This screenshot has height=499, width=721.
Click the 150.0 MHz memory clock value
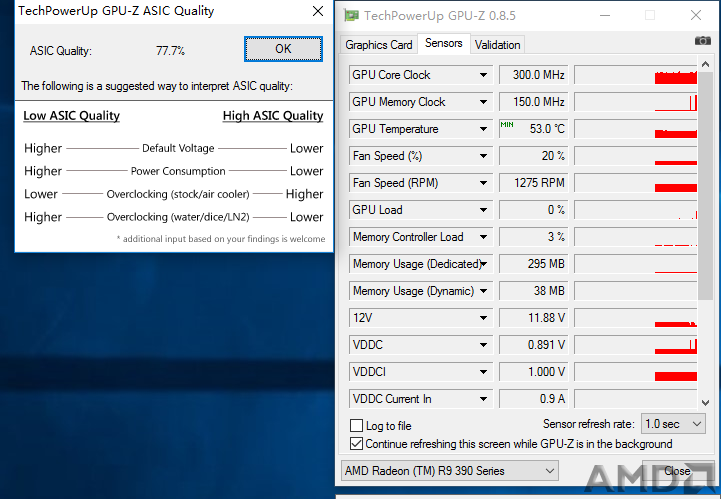[534, 102]
